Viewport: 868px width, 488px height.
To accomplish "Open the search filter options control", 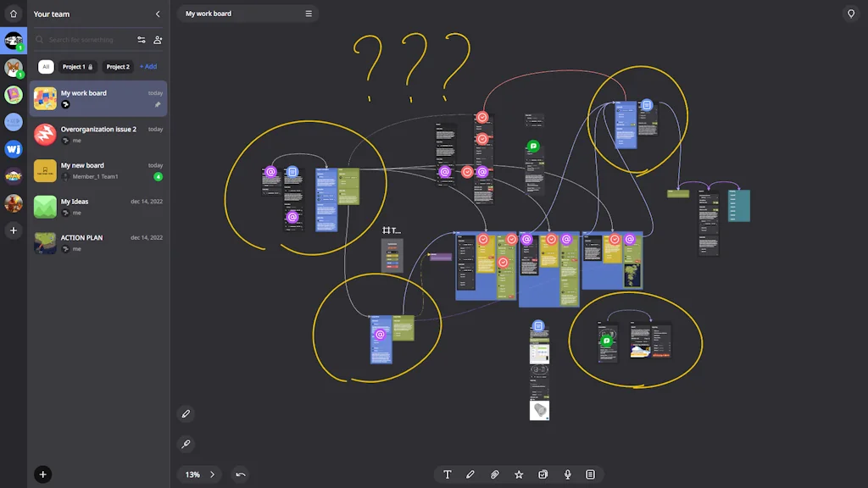I will tap(142, 40).
